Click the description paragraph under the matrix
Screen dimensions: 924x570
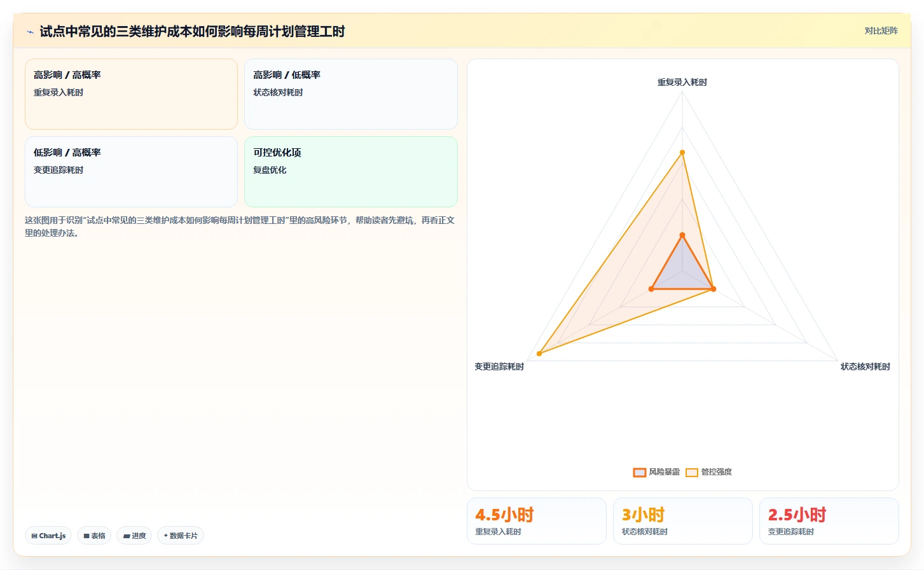coord(240,226)
